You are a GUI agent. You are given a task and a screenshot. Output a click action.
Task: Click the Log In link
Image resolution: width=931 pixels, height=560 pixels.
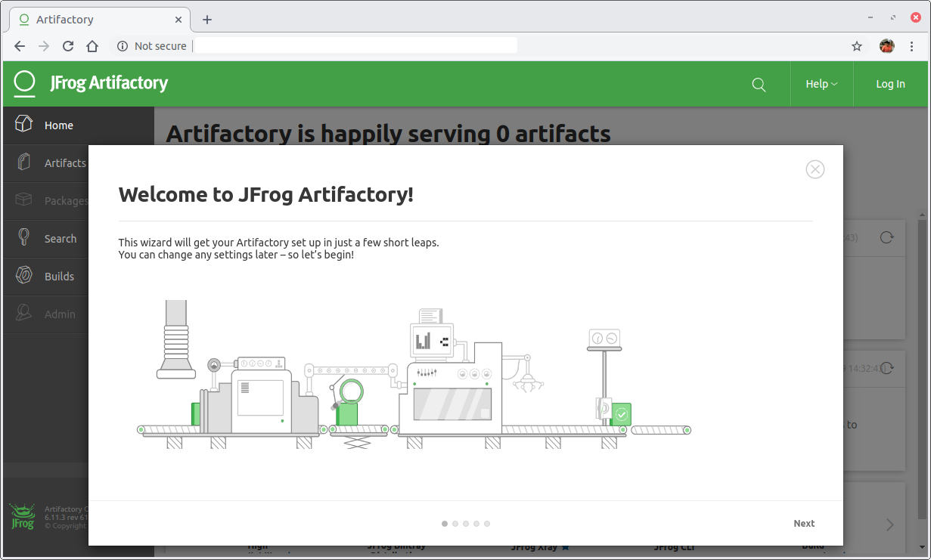coord(890,84)
